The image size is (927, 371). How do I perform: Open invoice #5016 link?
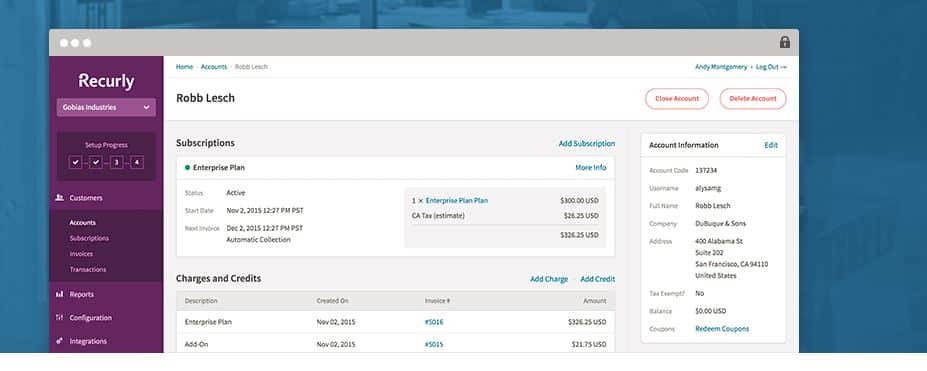pos(434,323)
